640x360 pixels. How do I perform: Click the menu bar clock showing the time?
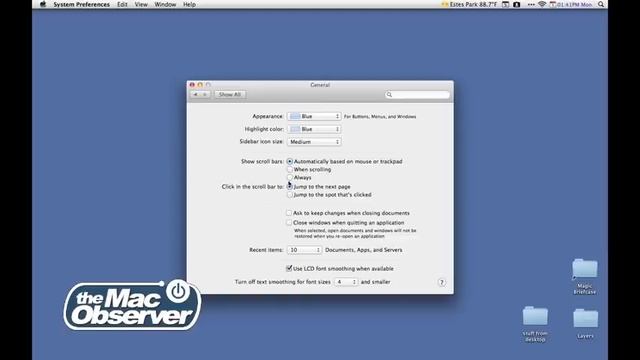[574, 4]
